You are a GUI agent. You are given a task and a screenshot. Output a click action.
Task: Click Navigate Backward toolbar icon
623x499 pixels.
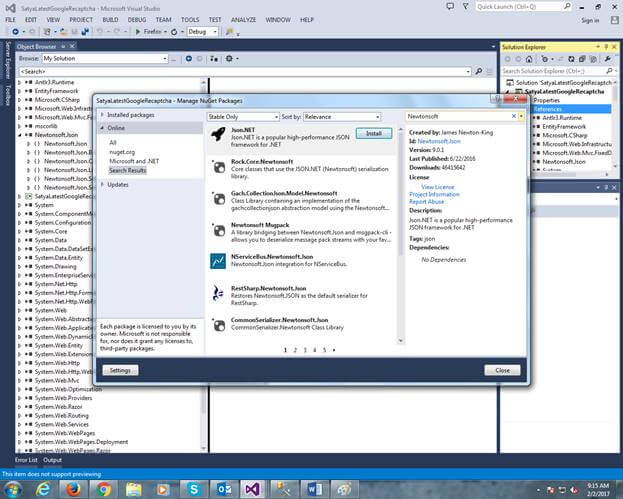[x=15, y=31]
